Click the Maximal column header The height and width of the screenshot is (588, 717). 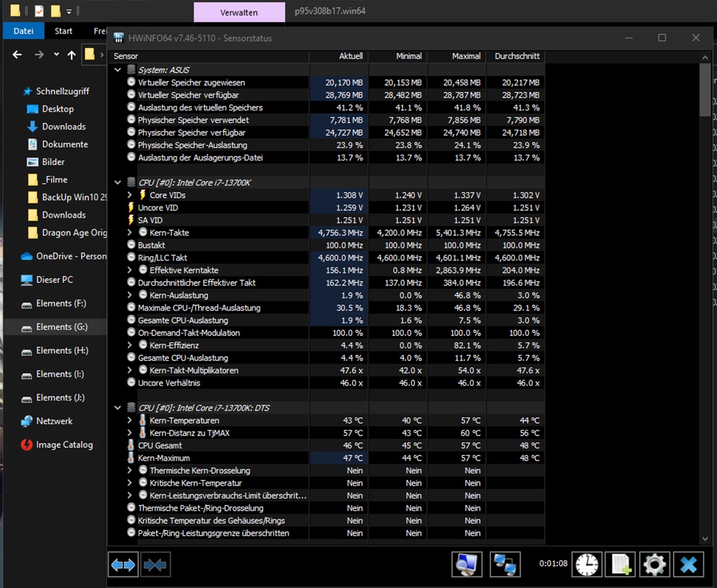[457, 56]
